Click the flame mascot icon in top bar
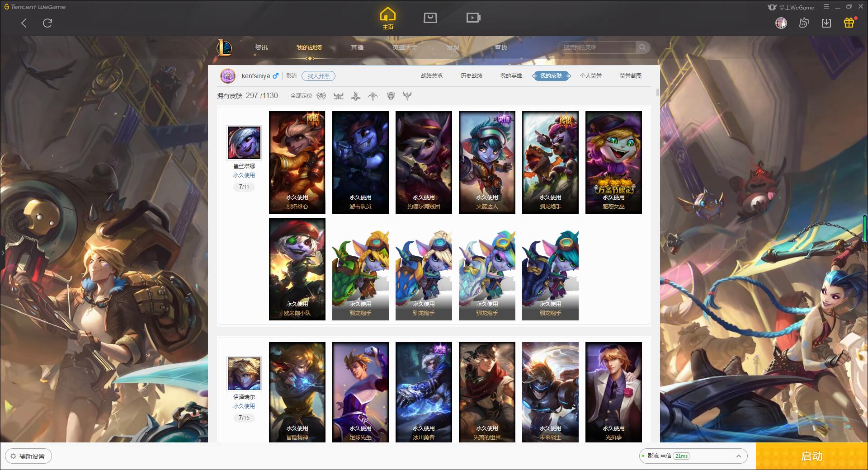This screenshot has width=868, height=470. click(x=804, y=23)
